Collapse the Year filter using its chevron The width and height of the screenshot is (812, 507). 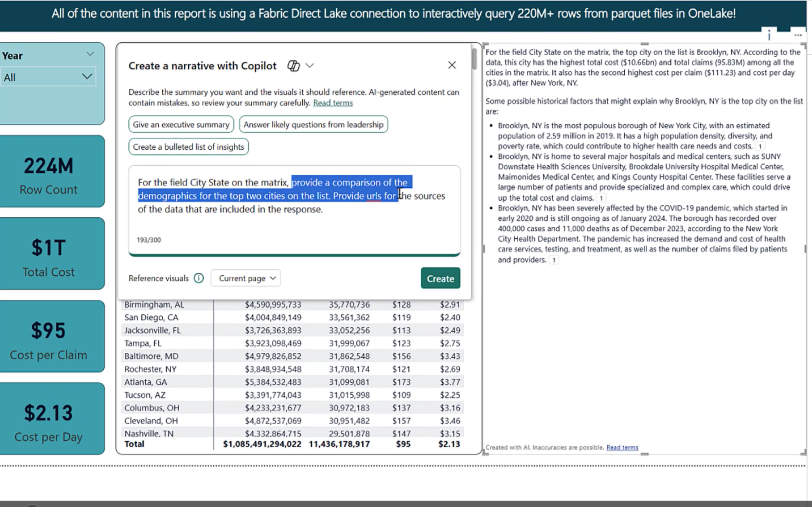pos(90,54)
